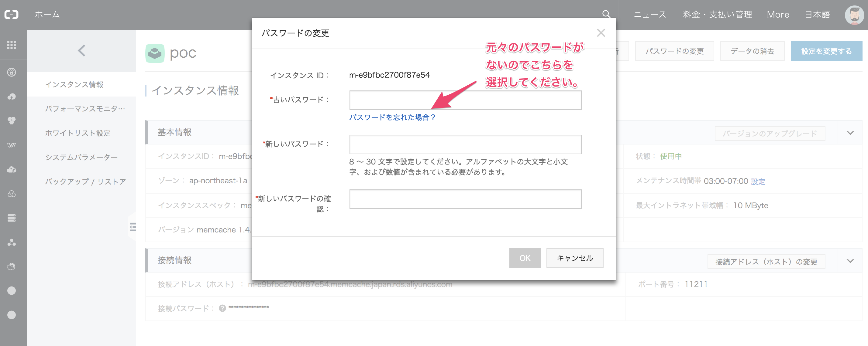The height and width of the screenshot is (346, 868).
Task: Close the パスワードの変更 dialog with X
Action: 601,33
